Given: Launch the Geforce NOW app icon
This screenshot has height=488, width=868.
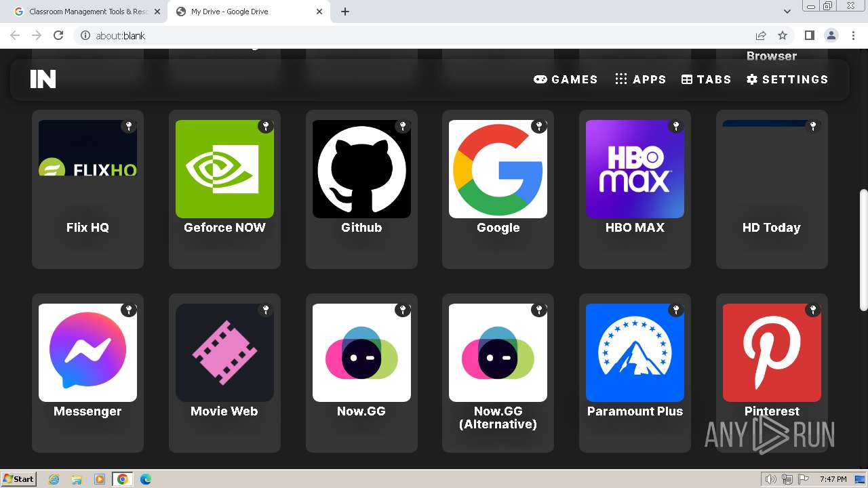Looking at the screenshot, I should [224, 169].
